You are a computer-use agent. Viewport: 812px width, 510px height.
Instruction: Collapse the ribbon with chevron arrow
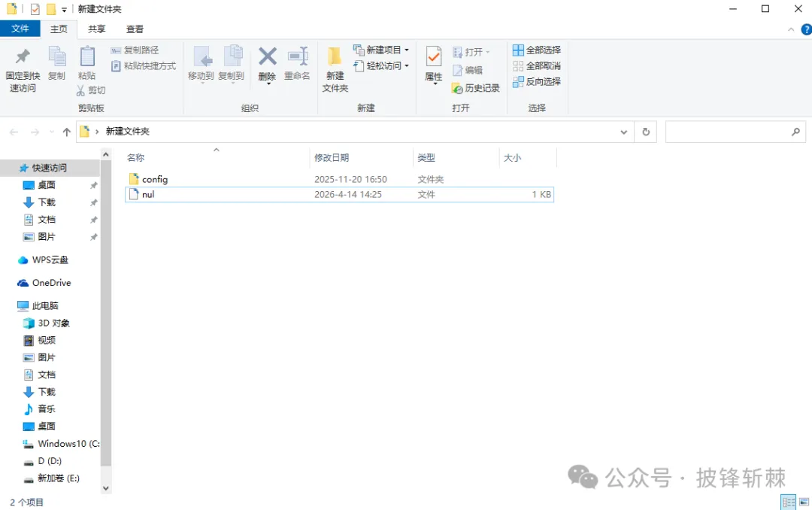coord(789,29)
